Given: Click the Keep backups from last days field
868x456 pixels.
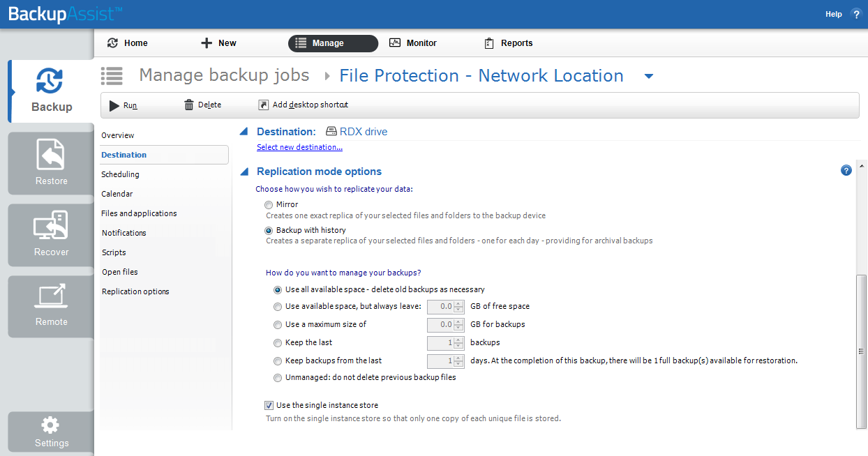Looking at the screenshot, I should point(440,360).
